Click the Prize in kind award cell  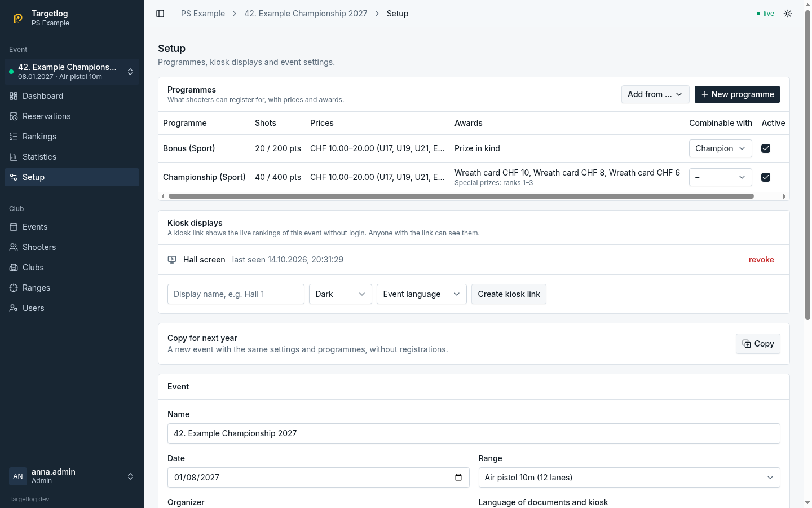[477, 148]
